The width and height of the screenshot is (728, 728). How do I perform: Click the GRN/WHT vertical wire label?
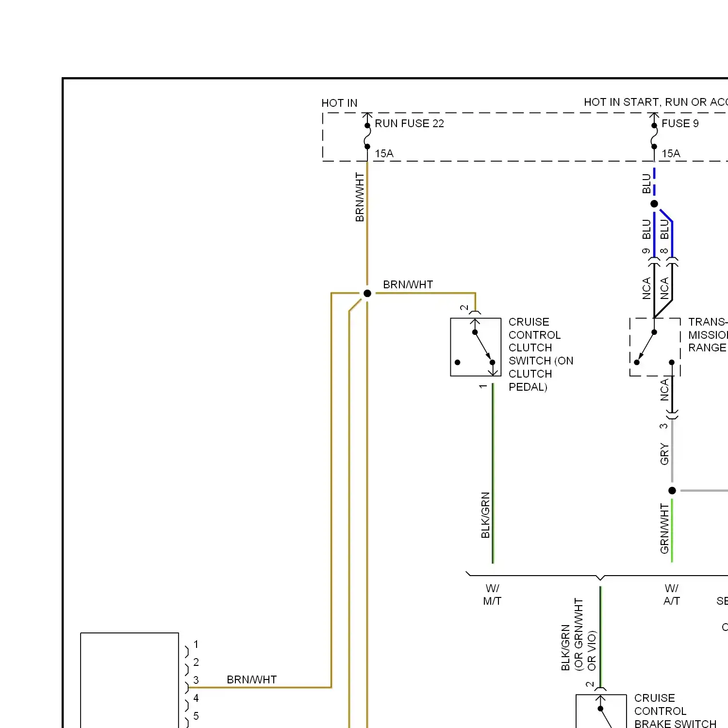click(664, 529)
